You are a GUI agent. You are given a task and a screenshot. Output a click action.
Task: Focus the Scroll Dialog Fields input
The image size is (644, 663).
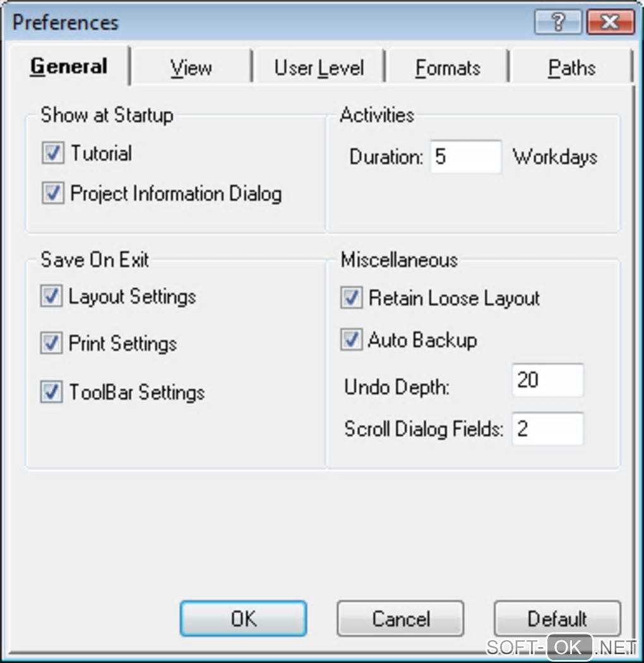tap(547, 429)
